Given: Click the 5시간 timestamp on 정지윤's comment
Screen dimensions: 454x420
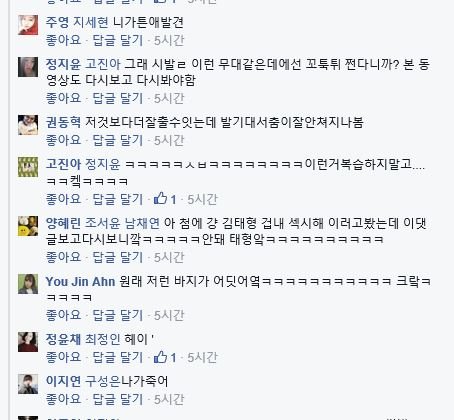Looking at the screenshot, I should pyautogui.click(x=169, y=98).
